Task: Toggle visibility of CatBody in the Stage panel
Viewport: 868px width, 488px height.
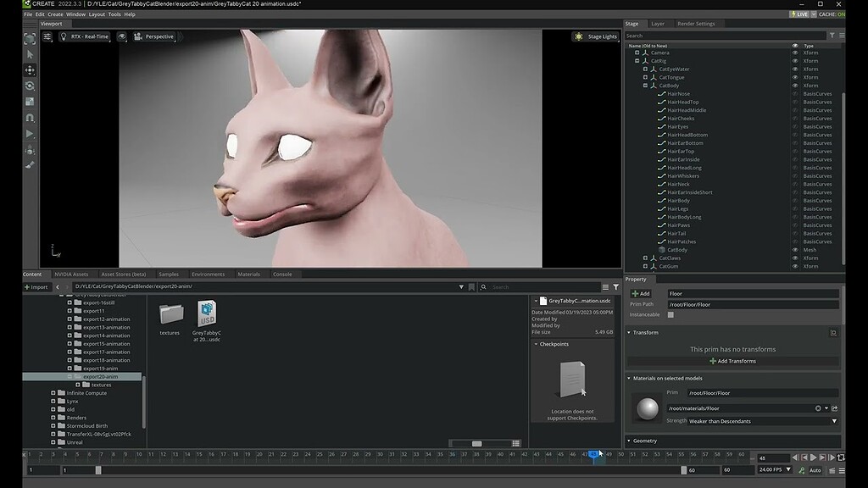Action: click(x=793, y=84)
